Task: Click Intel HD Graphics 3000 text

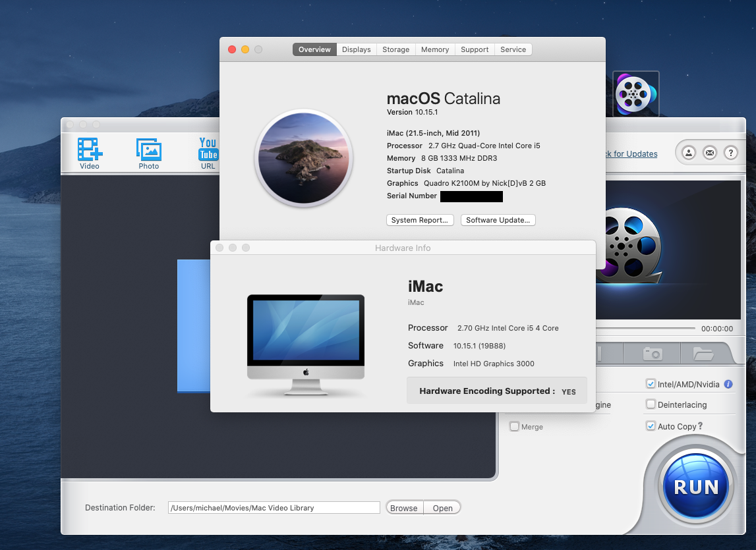Action: 494,364
